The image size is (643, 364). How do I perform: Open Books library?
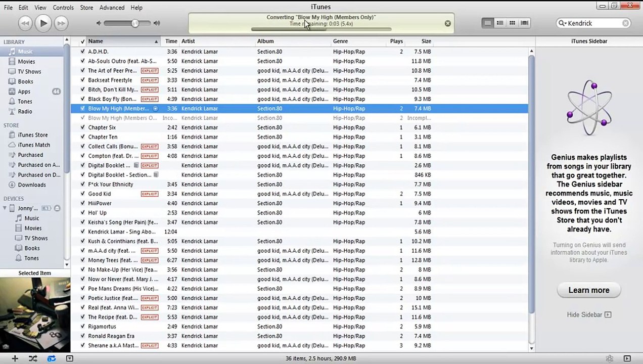pyautogui.click(x=25, y=81)
